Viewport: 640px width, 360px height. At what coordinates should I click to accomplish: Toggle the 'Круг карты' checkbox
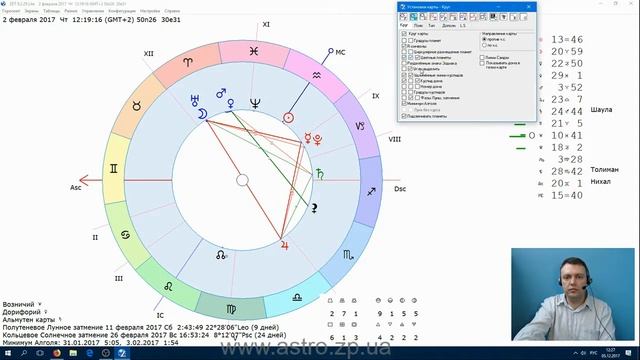pos(404,34)
